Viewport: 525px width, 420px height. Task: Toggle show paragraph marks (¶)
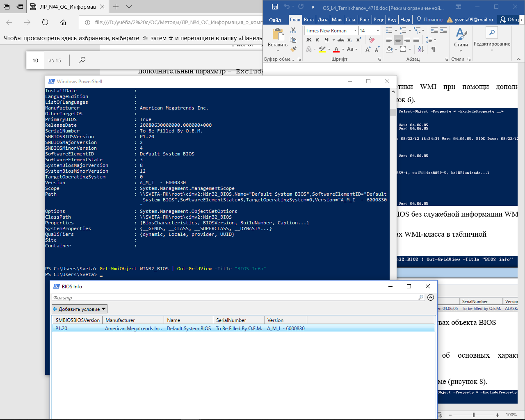coord(434,49)
